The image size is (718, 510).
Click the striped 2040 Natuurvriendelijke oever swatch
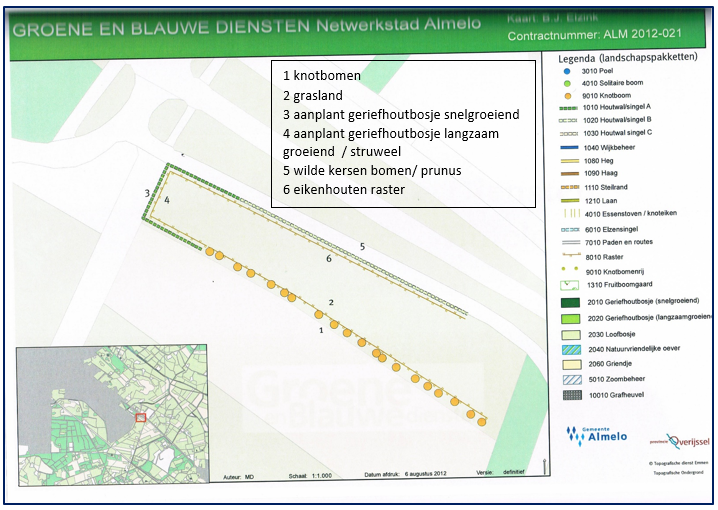tap(571, 350)
